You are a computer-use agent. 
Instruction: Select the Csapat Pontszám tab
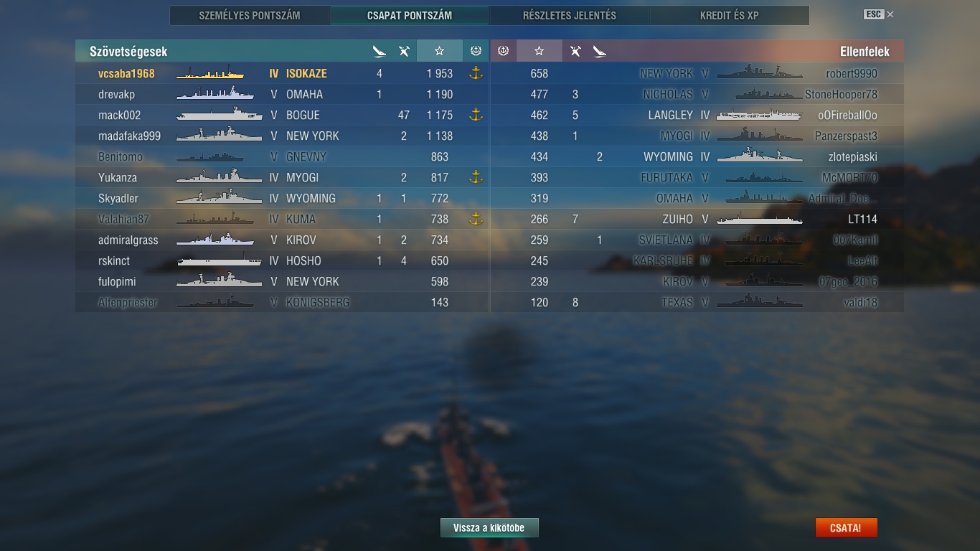coord(410,15)
